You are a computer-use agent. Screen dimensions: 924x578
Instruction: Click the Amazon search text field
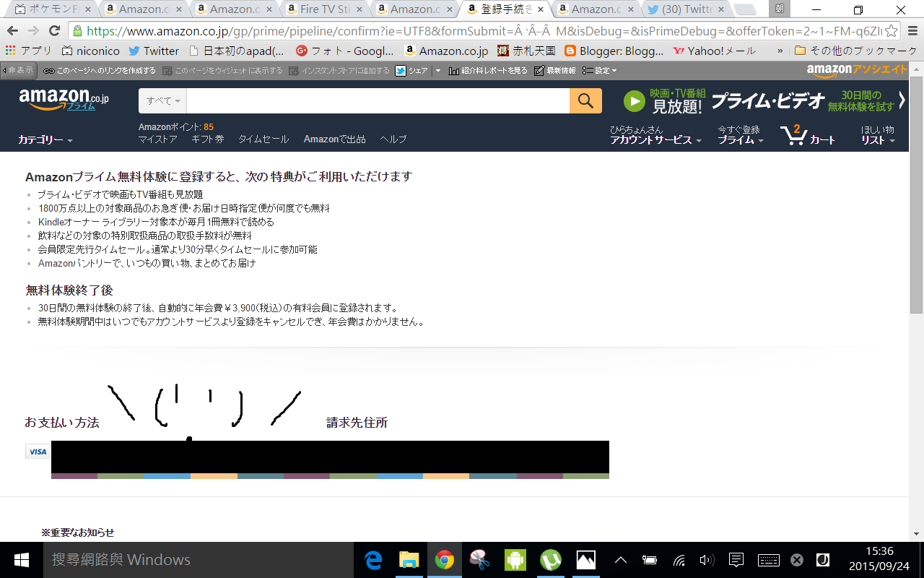coord(378,100)
